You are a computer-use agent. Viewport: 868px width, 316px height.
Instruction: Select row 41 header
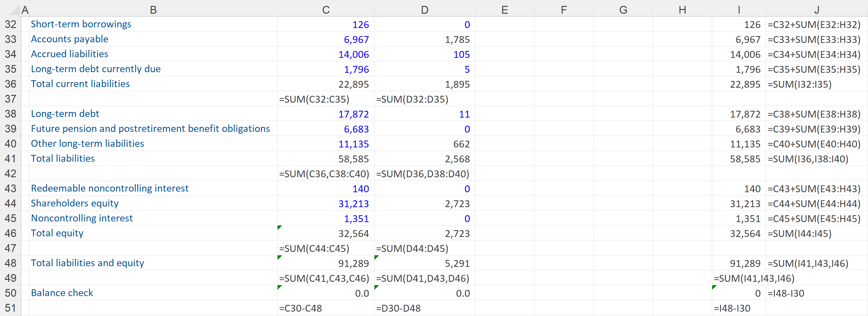(11, 159)
